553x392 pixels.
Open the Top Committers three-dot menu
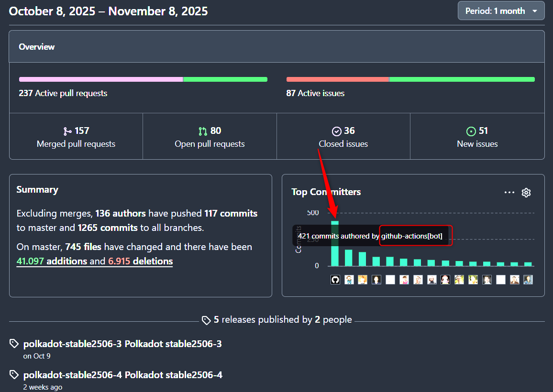(x=509, y=193)
